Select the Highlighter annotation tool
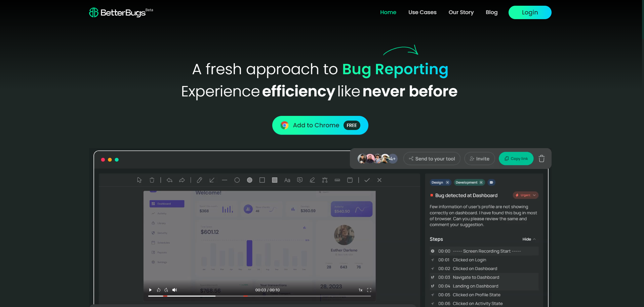 [x=312, y=180]
